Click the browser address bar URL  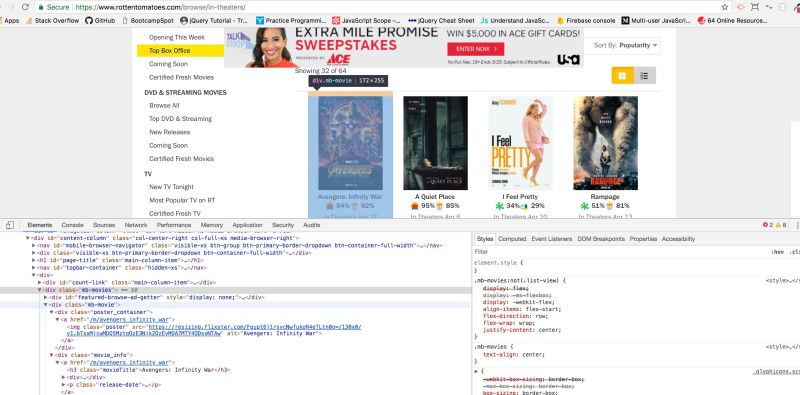click(160, 7)
